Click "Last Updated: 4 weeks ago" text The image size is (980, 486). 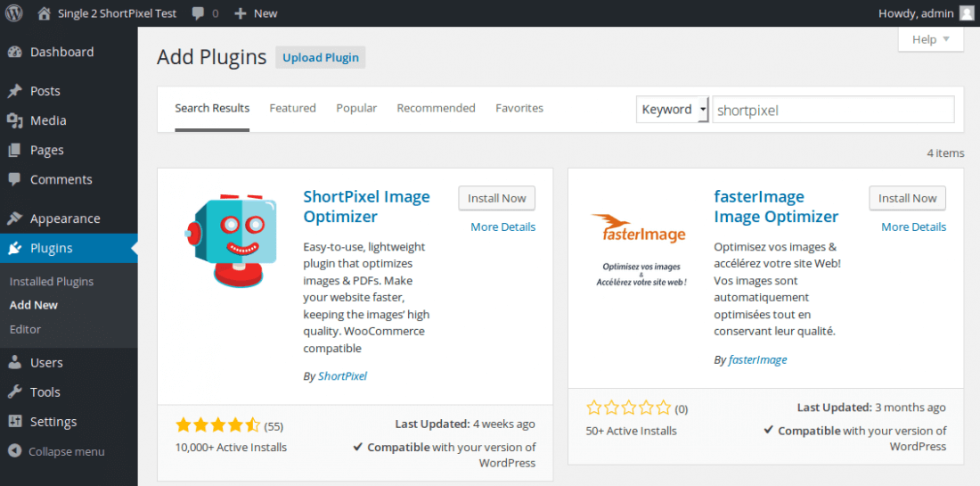point(465,424)
